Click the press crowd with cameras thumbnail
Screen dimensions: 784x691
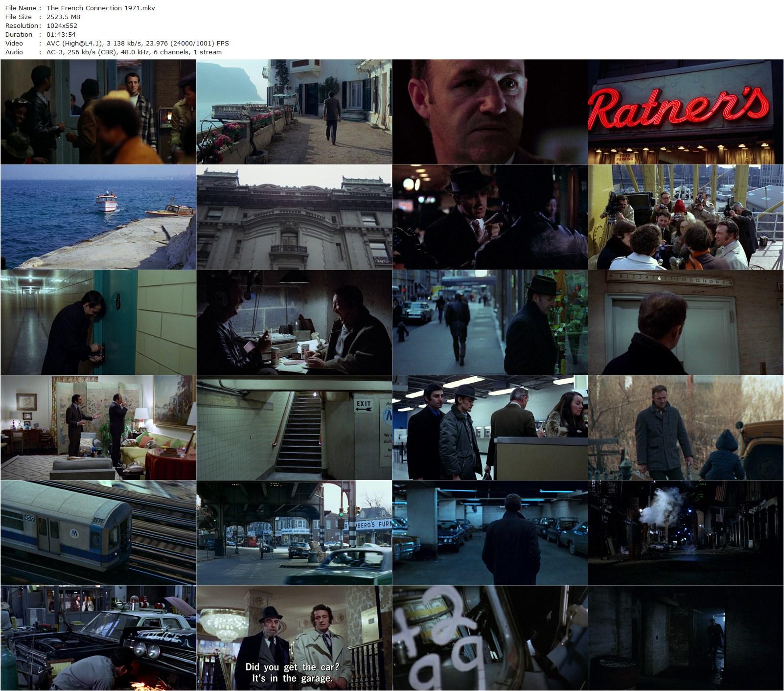point(686,217)
